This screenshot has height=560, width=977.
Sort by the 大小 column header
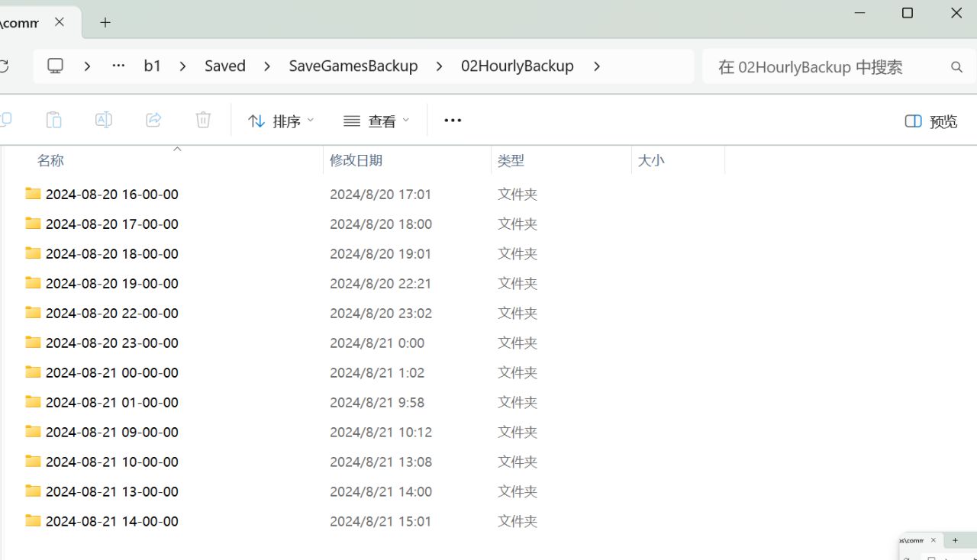coord(651,160)
